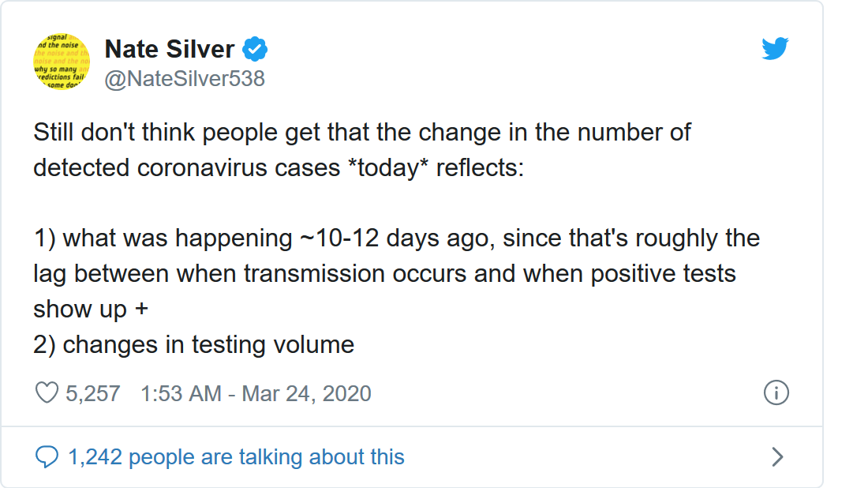Image resolution: width=868 pixels, height=488 pixels.
Task: Open the 1:53 AM time link
Action: (180, 393)
